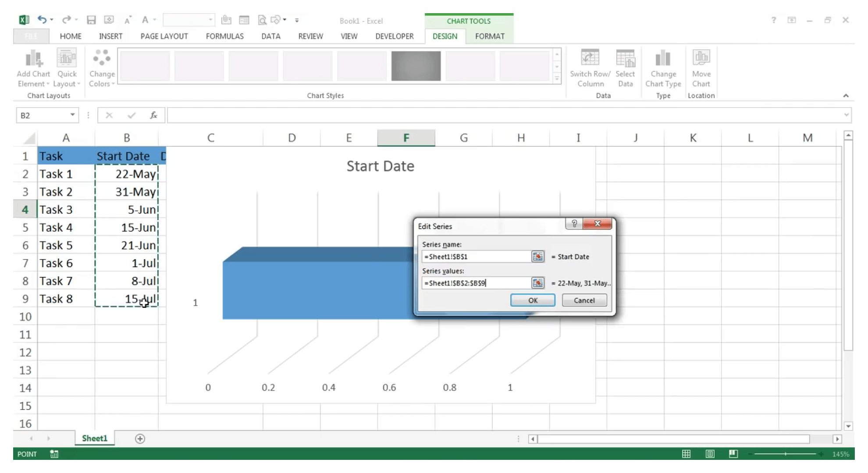
Task: Open the FORMULAS ribbon tab
Action: pyautogui.click(x=224, y=36)
